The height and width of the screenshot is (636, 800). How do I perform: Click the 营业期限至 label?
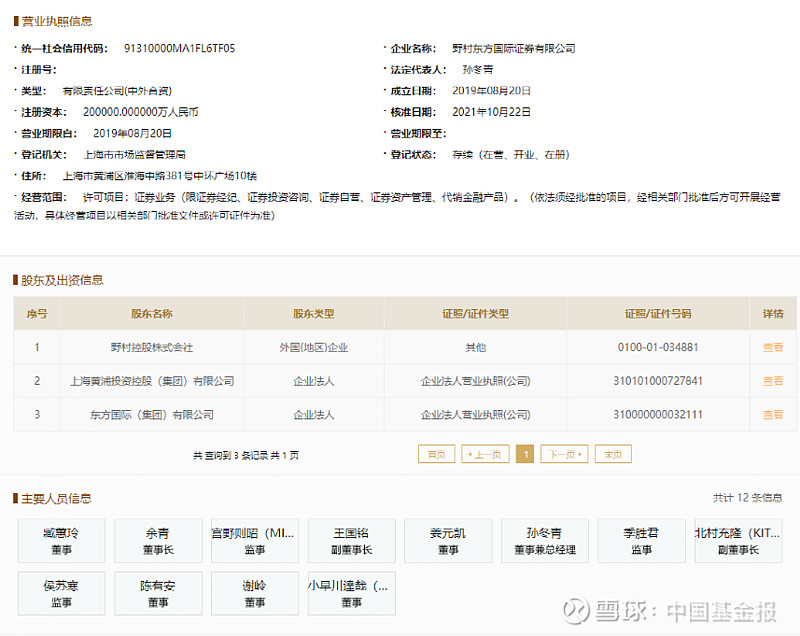(x=418, y=134)
